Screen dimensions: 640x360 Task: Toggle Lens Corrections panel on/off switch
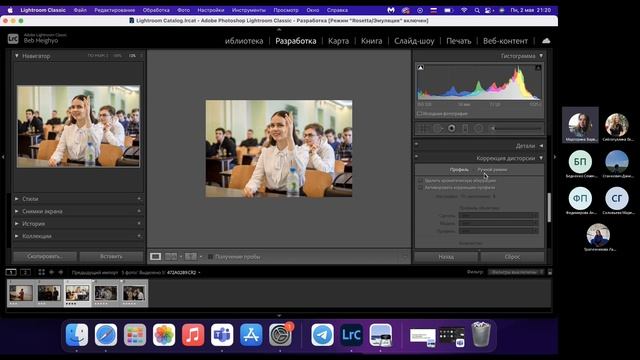click(417, 156)
